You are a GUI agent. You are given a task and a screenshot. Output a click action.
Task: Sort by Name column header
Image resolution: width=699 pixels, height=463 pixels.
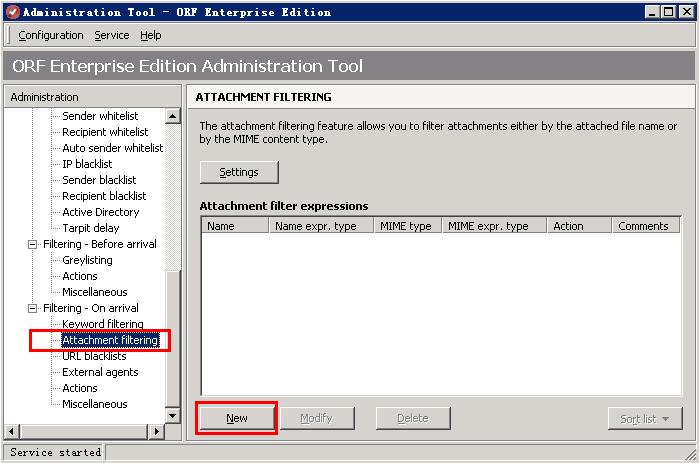click(x=235, y=226)
